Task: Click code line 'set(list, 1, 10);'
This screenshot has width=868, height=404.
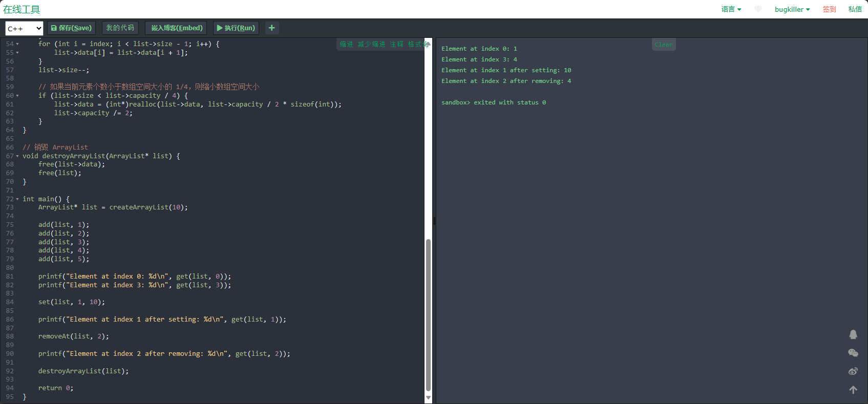Action: point(71,302)
